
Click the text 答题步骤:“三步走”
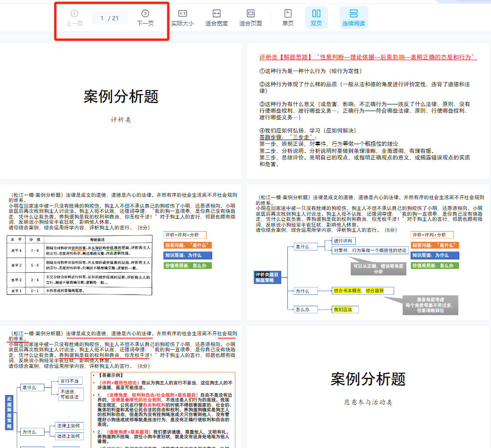click(x=287, y=137)
